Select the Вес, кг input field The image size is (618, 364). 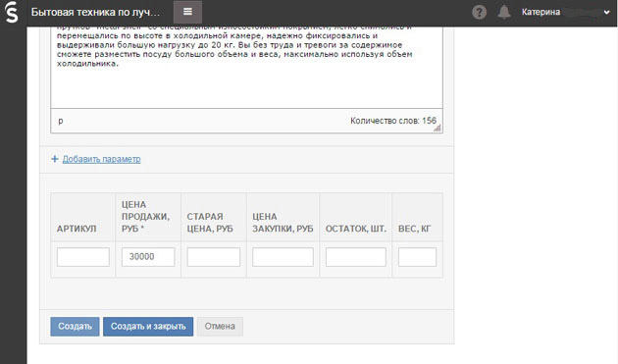coord(417,257)
